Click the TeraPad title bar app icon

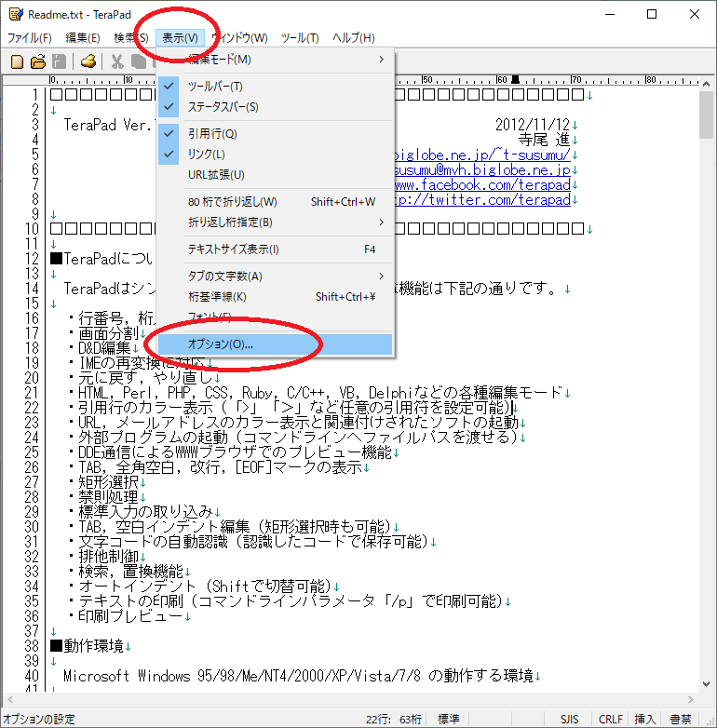(x=16, y=14)
